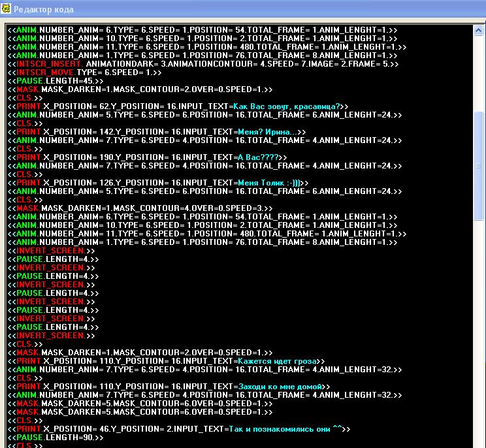Click the text 'А Вас????'
This screenshot has height=448, width=486.
pos(258,157)
